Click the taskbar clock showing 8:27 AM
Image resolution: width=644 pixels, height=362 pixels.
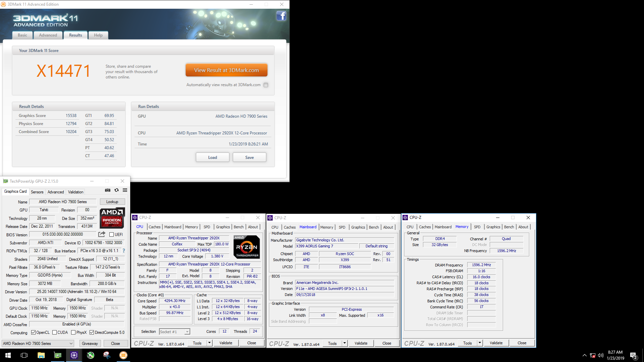coord(615,355)
